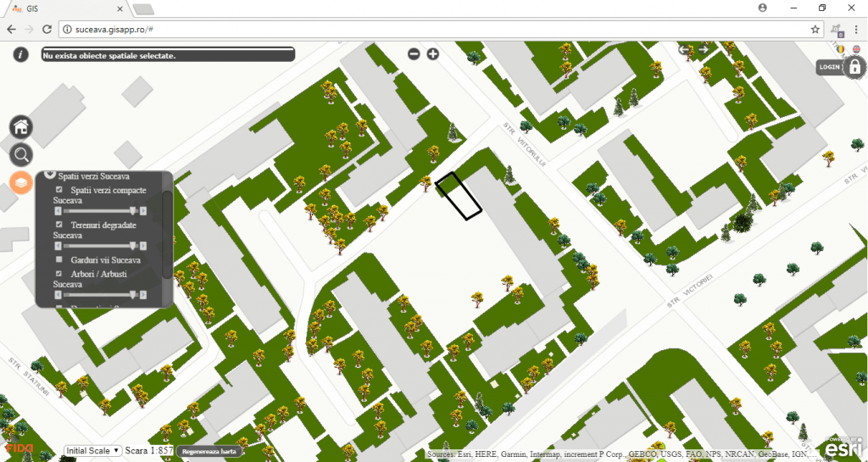Click the padlock login icon

pyautogui.click(x=855, y=67)
